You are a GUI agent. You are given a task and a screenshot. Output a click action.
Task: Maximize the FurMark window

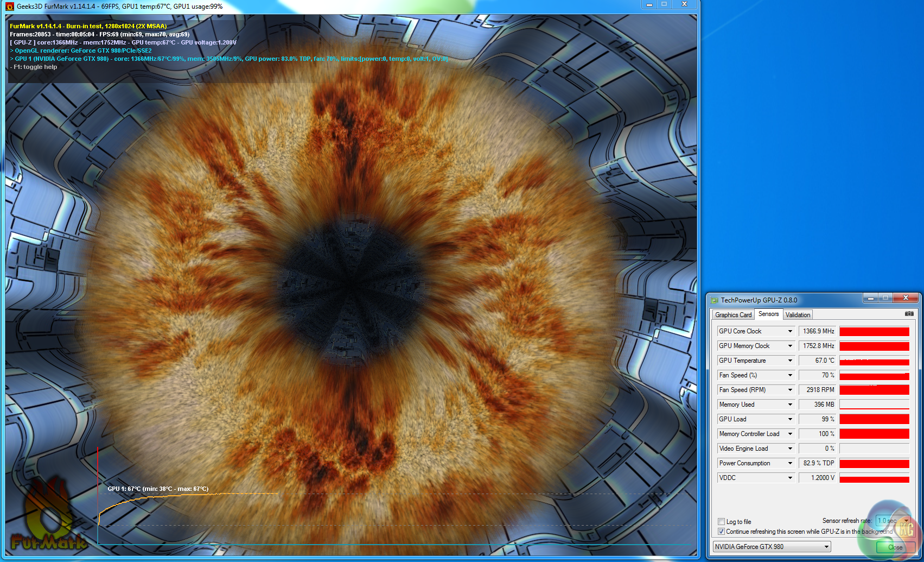coord(664,4)
